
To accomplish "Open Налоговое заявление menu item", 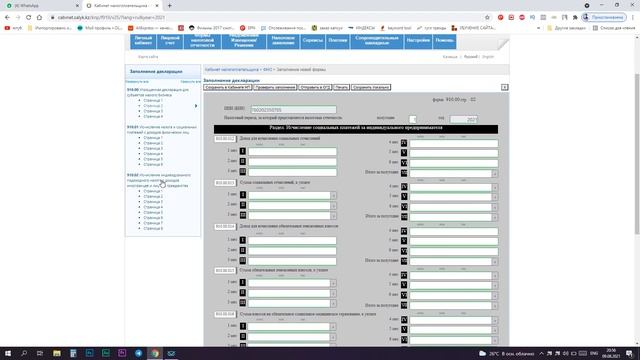I will pyautogui.click(x=283, y=41).
